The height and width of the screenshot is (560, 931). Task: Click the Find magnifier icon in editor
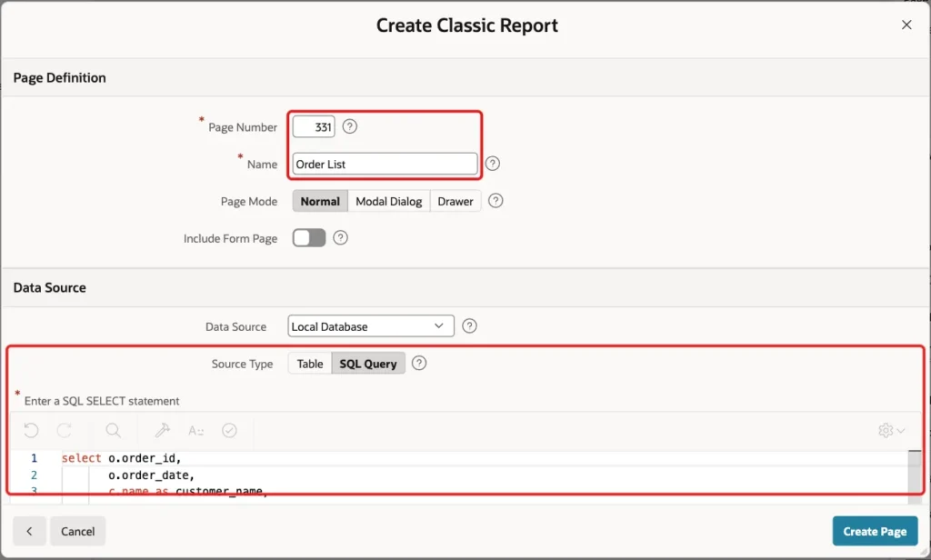pyautogui.click(x=113, y=430)
